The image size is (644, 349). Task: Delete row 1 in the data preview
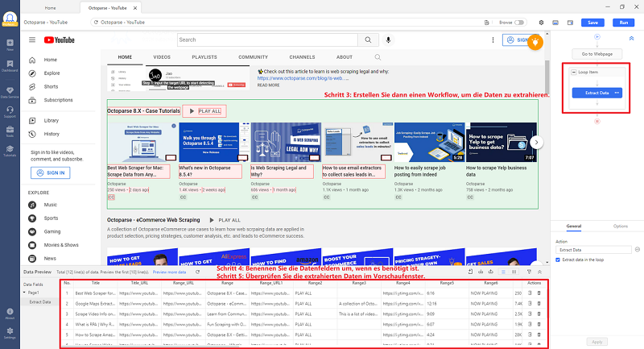click(x=539, y=293)
